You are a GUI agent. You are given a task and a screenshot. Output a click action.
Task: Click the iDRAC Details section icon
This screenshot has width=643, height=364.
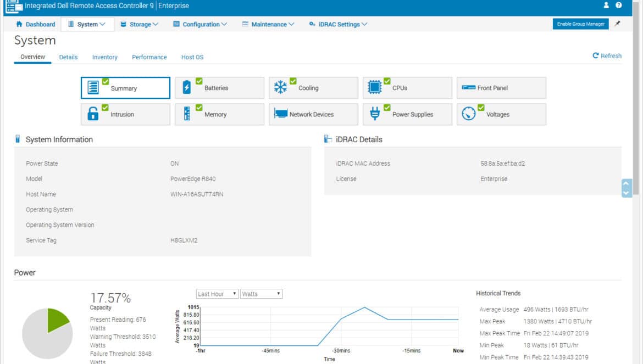[x=328, y=139]
